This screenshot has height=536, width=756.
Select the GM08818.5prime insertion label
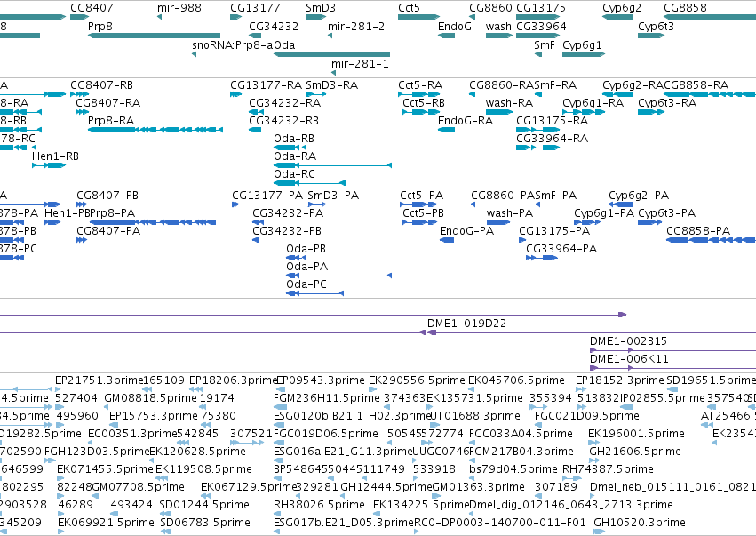click(150, 398)
